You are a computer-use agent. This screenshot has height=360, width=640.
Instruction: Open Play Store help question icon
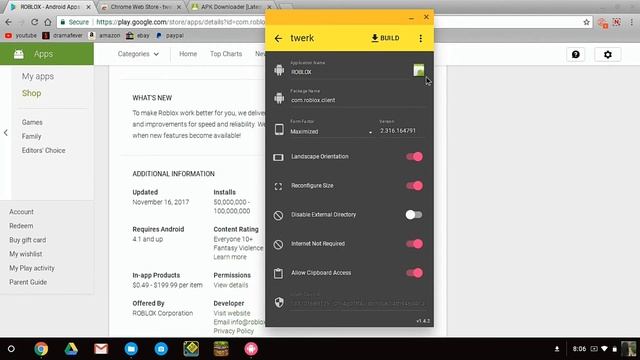(x=576, y=55)
